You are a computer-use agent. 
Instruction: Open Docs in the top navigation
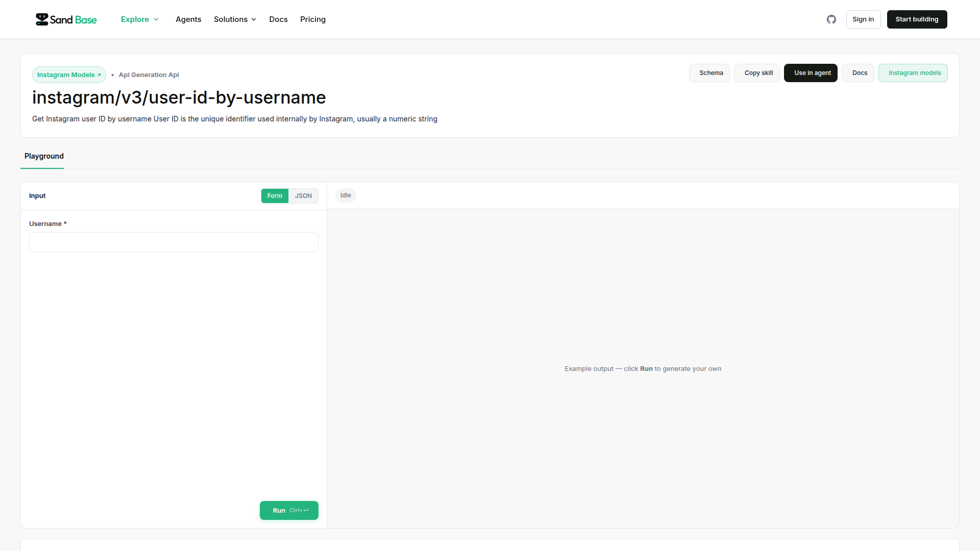[278, 19]
